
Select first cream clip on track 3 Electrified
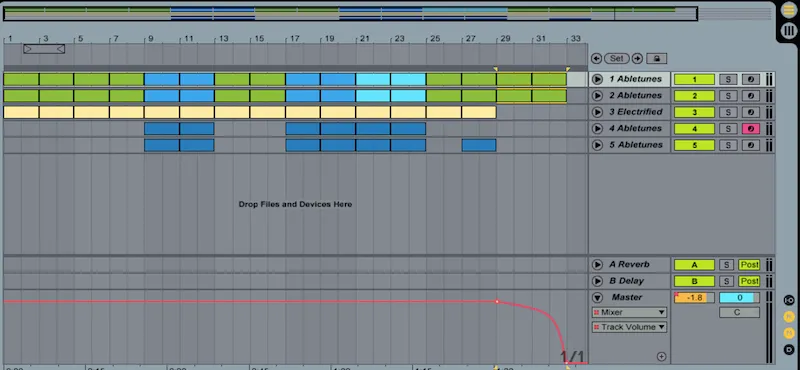tap(21, 112)
